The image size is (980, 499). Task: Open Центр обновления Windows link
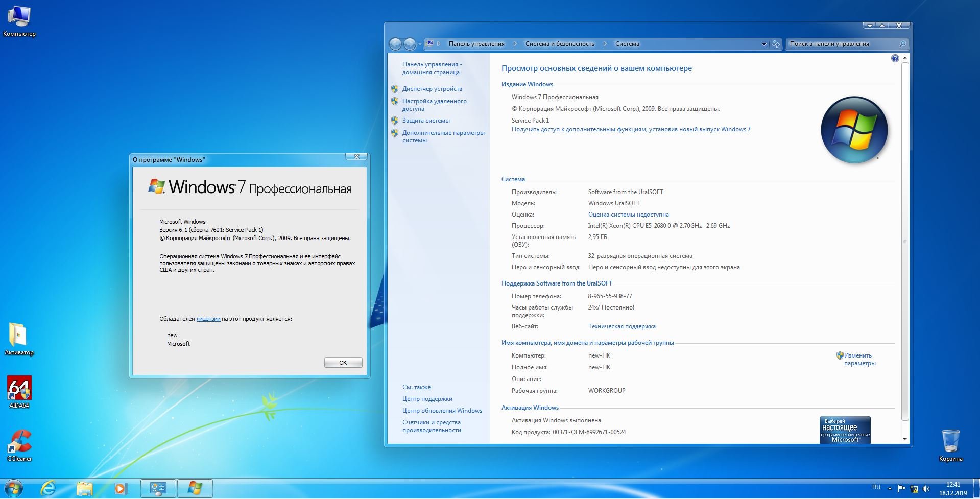click(442, 411)
